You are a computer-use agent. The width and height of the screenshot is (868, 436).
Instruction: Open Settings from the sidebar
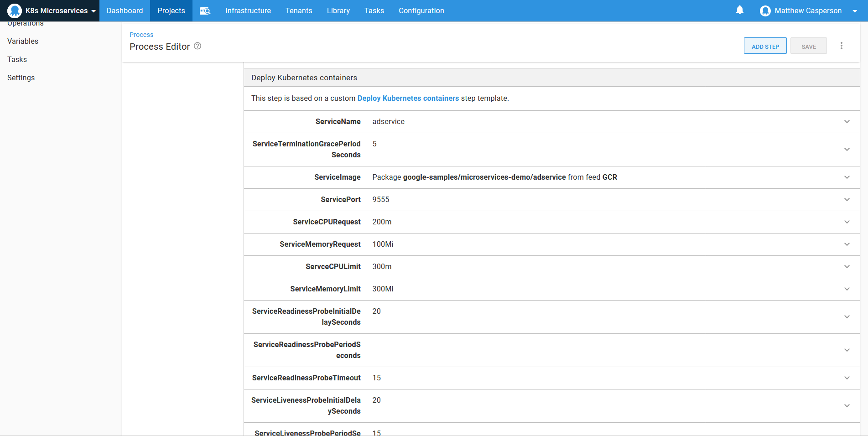[21, 78]
